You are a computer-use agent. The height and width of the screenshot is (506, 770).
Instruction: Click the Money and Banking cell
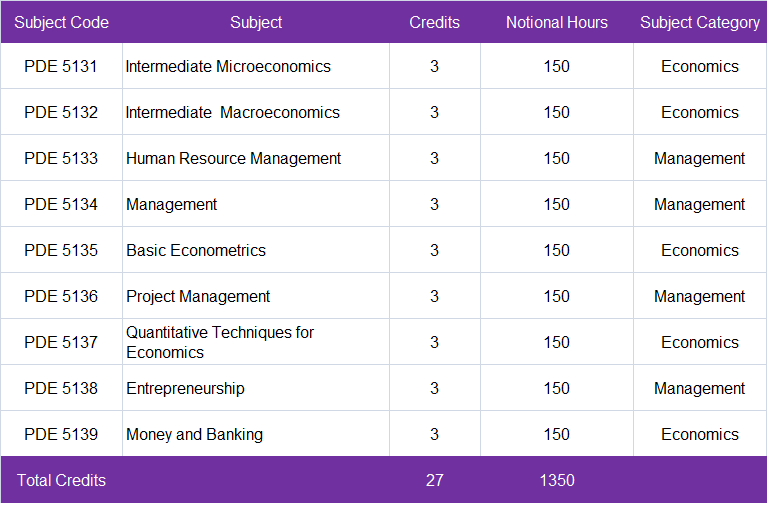point(194,435)
